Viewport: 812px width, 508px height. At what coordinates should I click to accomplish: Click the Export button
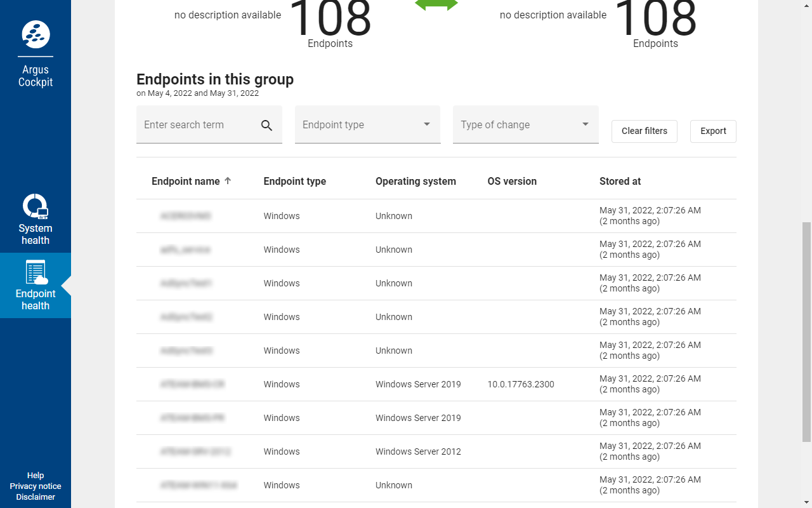[x=713, y=131]
